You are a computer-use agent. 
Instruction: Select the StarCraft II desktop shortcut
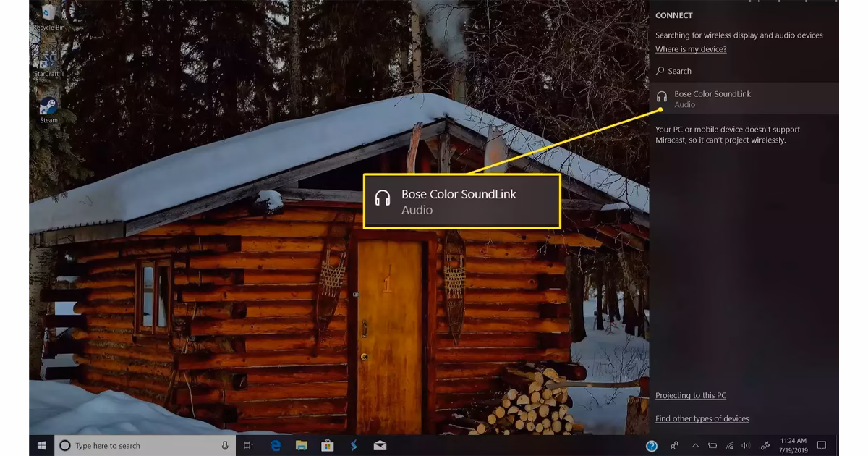point(49,64)
